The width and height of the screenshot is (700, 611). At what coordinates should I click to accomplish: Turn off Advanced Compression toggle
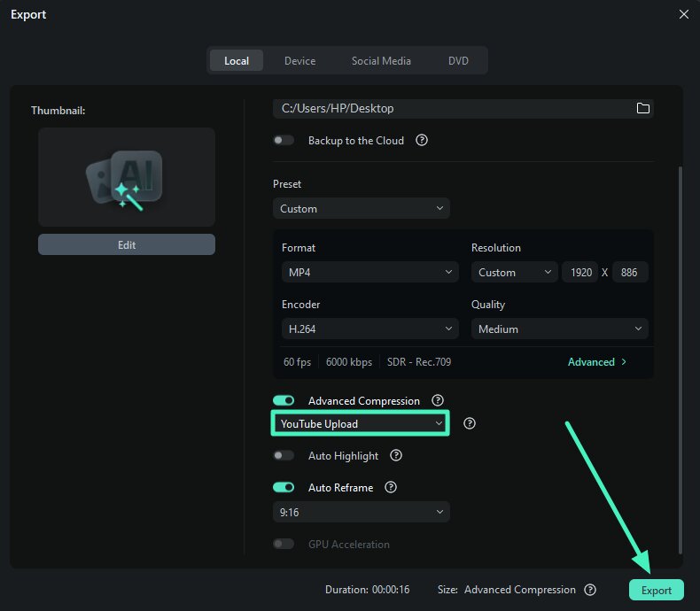pyautogui.click(x=284, y=400)
